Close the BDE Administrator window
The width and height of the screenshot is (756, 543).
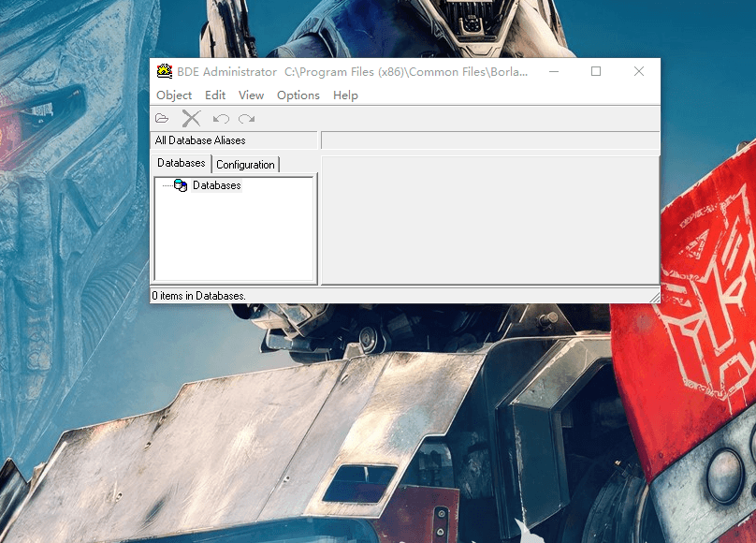[x=639, y=71]
